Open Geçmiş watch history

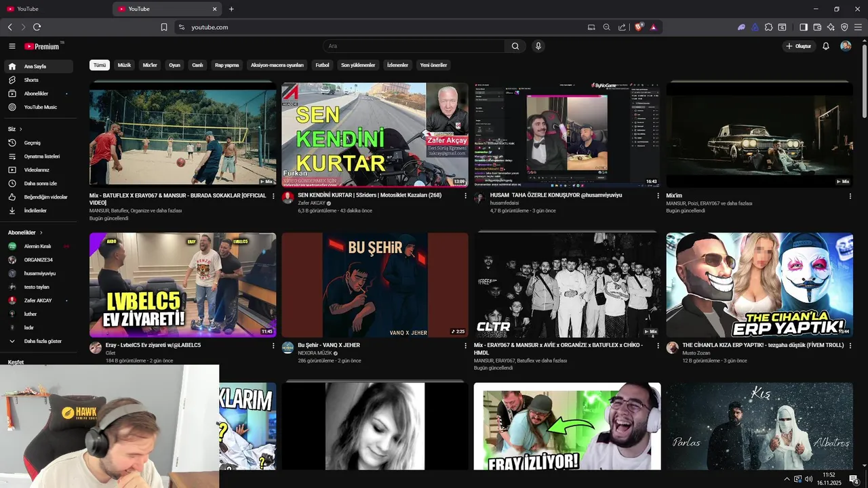click(39, 143)
